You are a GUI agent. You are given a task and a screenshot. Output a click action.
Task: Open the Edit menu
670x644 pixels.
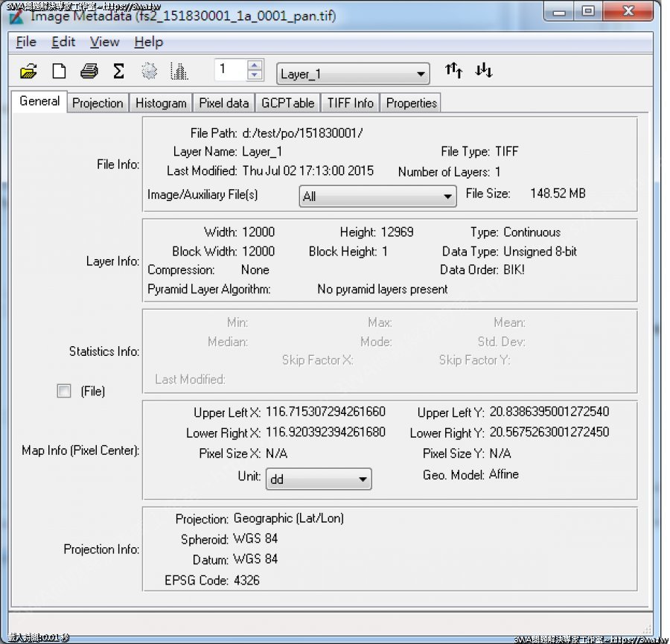pos(63,42)
